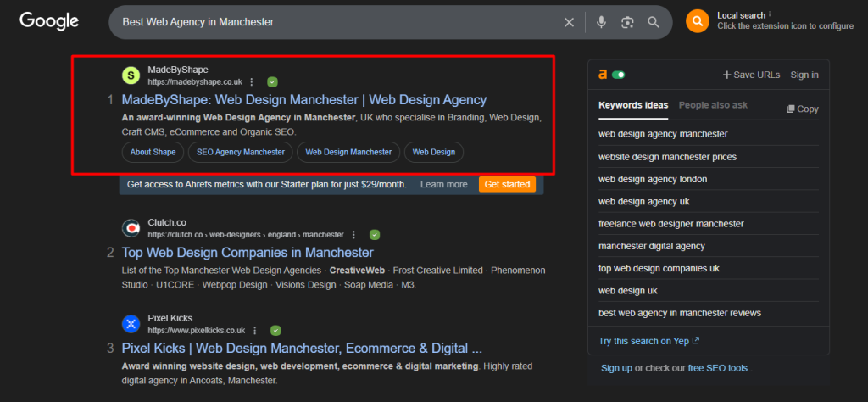Viewport: 868px width, 402px height.
Task: Click the green shield badge beside madebyshape.co.uk
Action: [272, 82]
